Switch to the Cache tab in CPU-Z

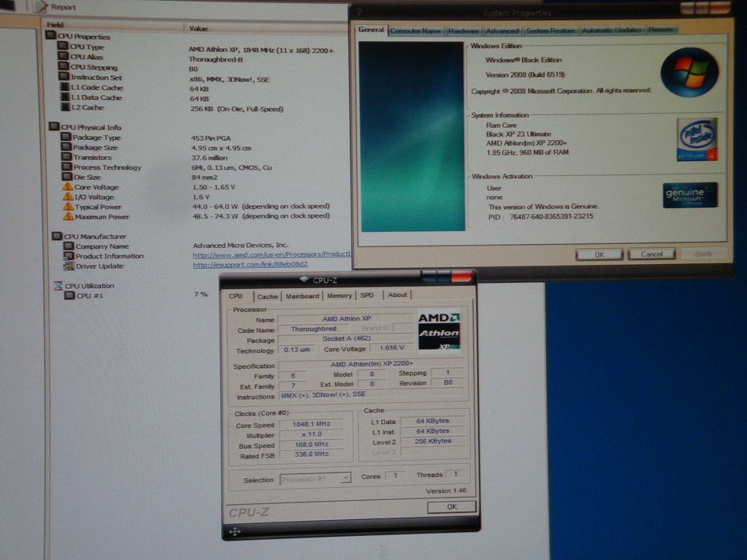(267, 296)
